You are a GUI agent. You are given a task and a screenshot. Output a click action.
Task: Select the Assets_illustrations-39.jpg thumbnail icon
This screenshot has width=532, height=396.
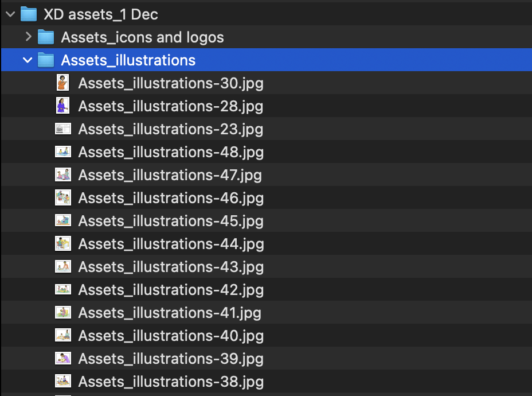point(62,358)
